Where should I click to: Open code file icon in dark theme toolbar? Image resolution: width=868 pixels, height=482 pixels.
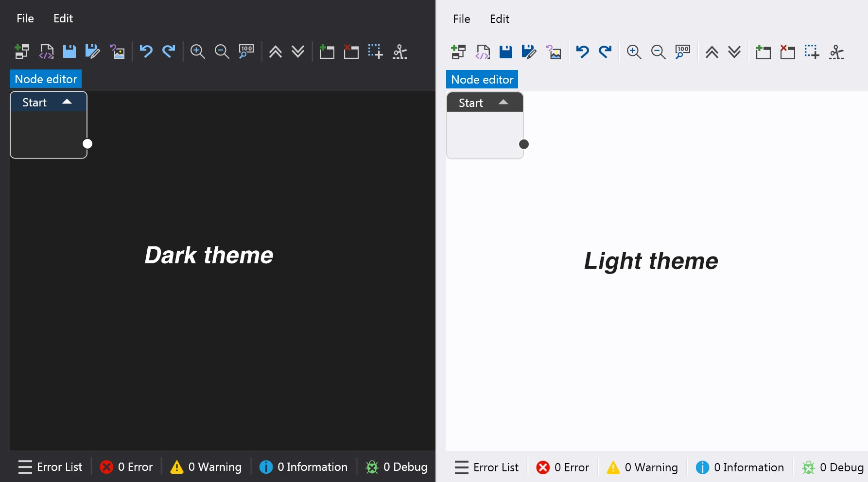[x=46, y=52]
